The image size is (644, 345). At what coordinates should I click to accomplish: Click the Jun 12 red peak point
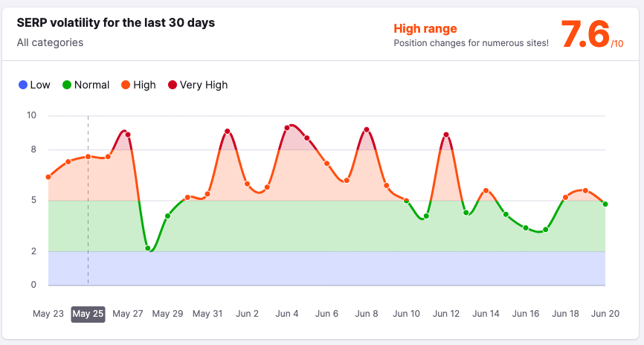[446, 135]
